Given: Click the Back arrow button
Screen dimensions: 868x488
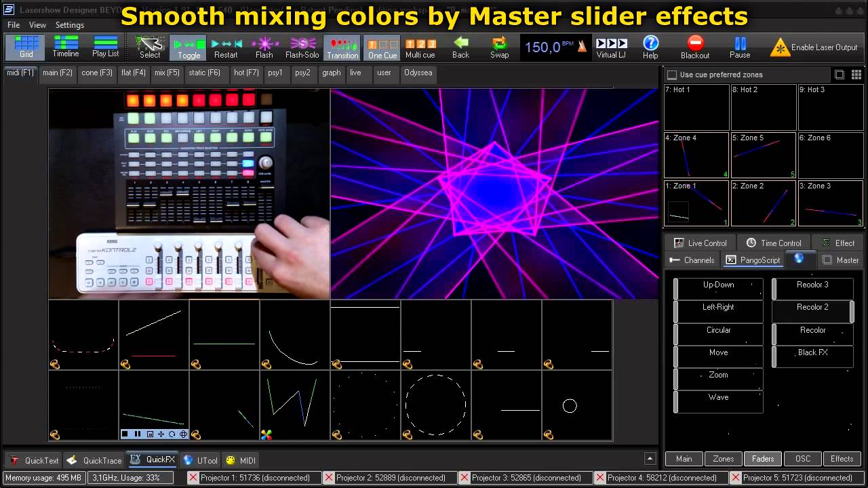Looking at the screenshot, I should tap(460, 47).
